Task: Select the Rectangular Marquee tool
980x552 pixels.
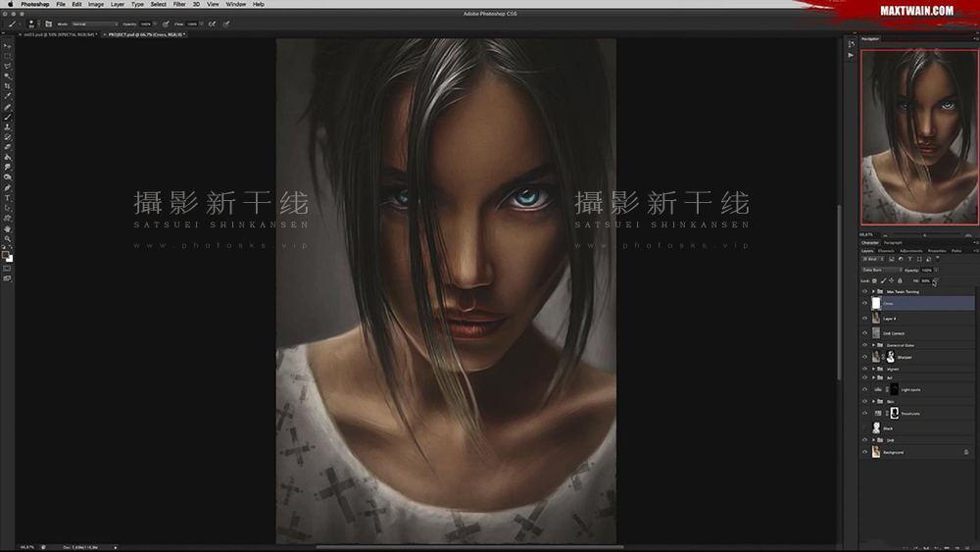Action: coord(8,56)
